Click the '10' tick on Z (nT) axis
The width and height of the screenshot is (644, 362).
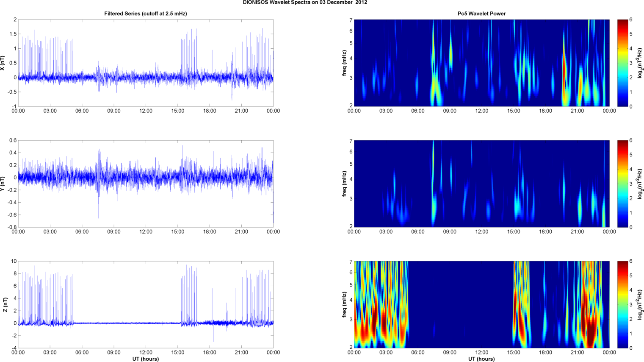click(x=14, y=261)
